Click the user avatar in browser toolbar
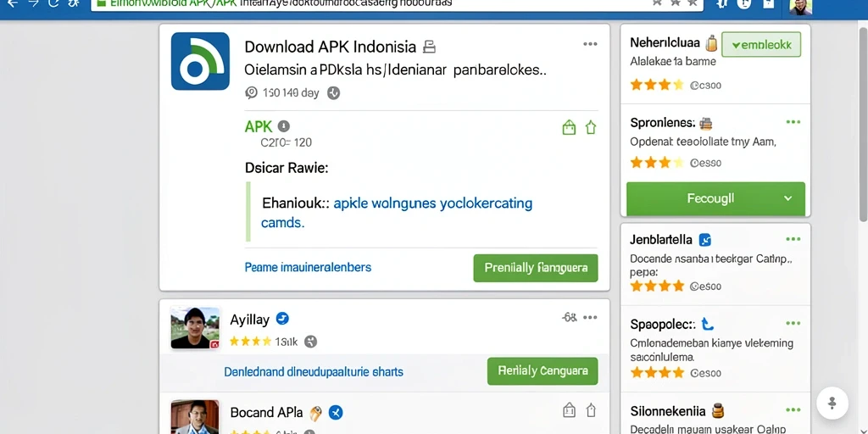Image resolution: width=868 pixels, height=434 pixels. click(x=800, y=7)
